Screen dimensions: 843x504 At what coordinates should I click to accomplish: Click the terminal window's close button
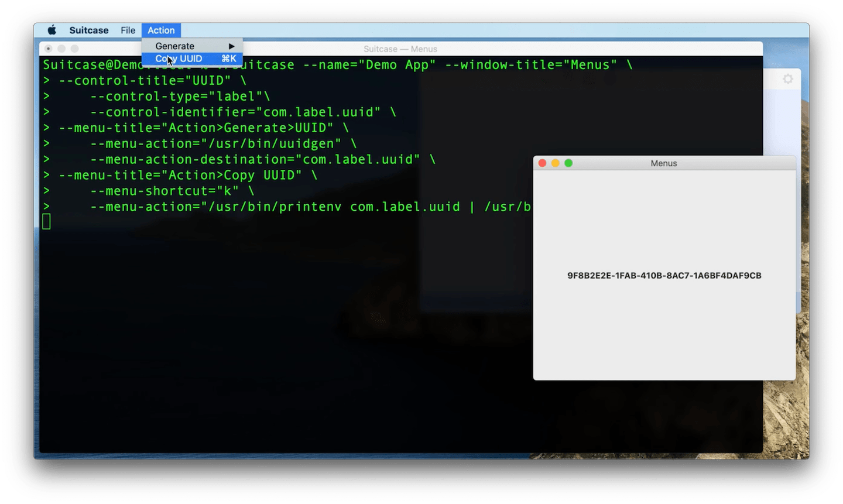click(49, 49)
